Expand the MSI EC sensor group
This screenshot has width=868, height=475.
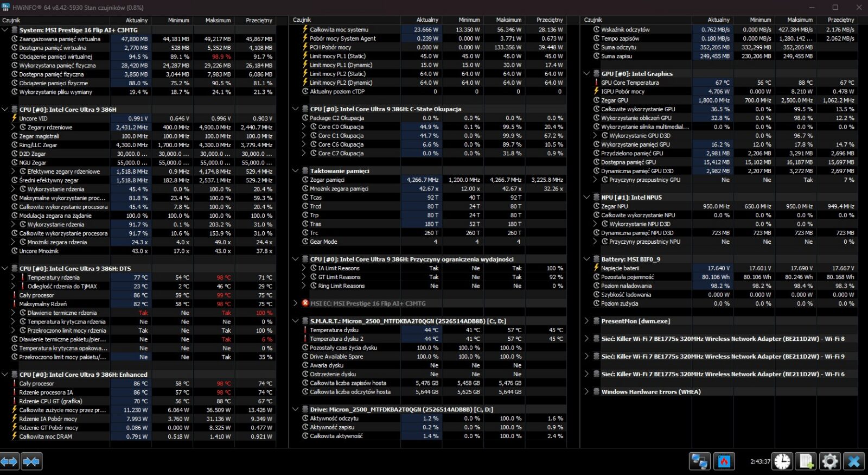(296, 303)
